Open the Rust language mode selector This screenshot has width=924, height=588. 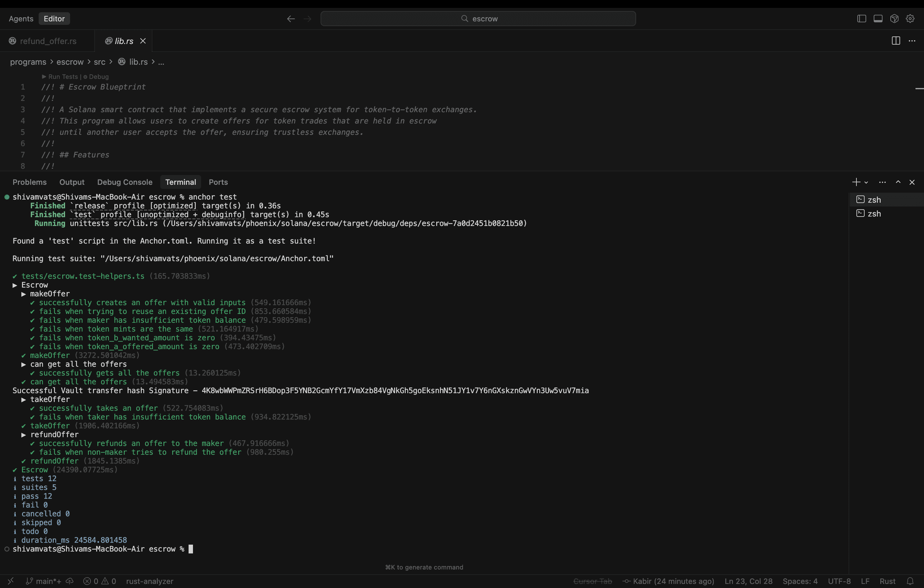point(887,581)
